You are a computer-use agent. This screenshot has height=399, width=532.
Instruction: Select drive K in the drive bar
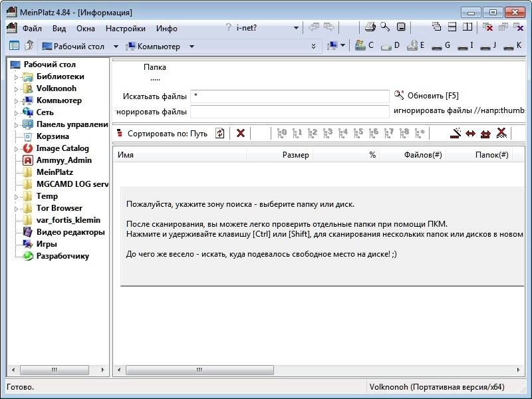(x=512, y=46)
